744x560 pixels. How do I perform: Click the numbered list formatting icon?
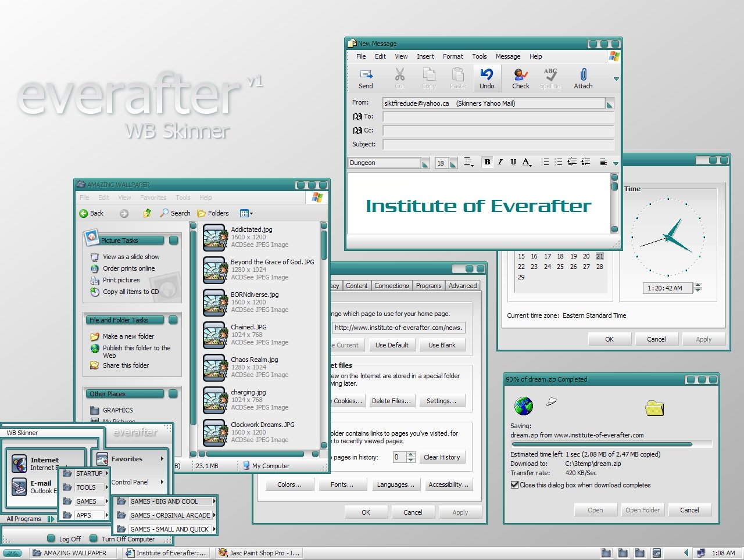(545, 162)
